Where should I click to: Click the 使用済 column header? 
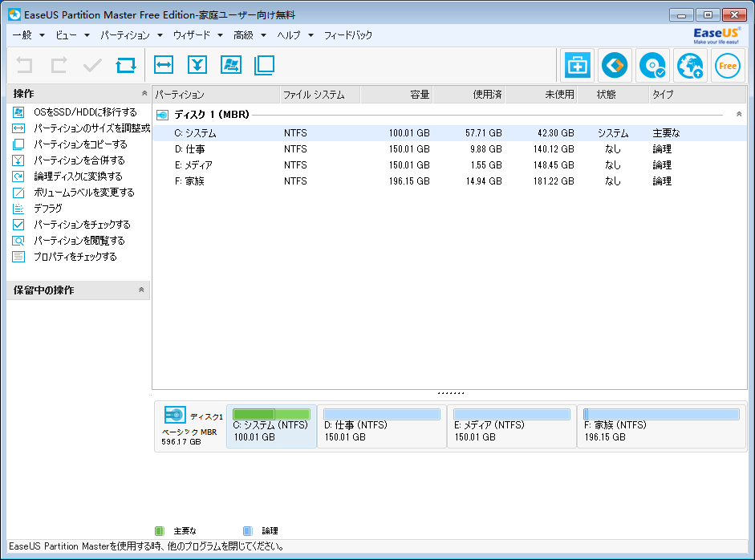(469, 95)
